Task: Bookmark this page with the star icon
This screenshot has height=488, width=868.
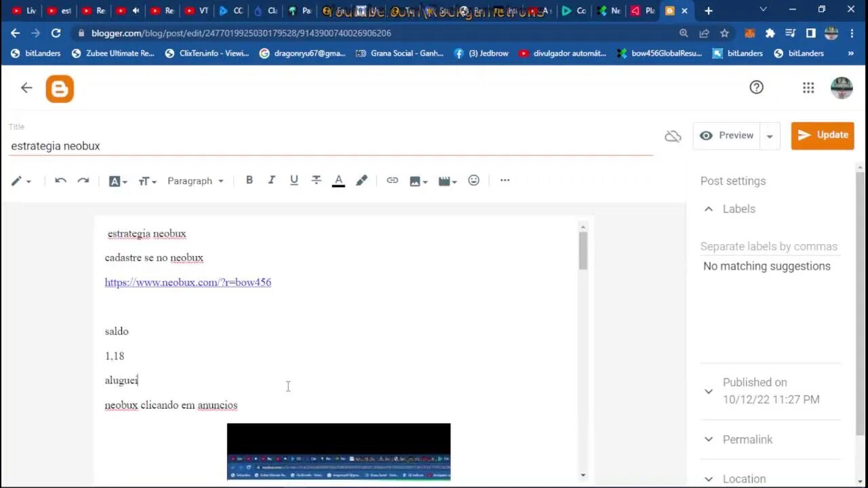Action: [724, 33]
